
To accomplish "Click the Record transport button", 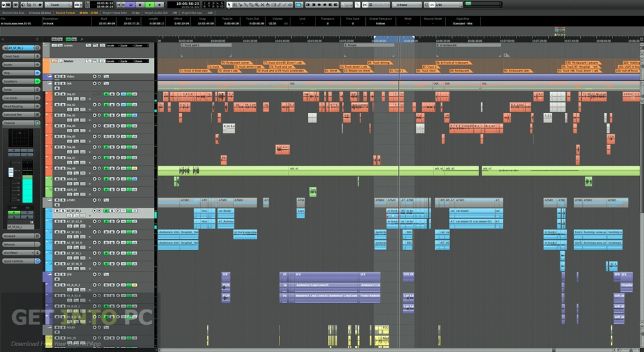I will click(159, 5).
